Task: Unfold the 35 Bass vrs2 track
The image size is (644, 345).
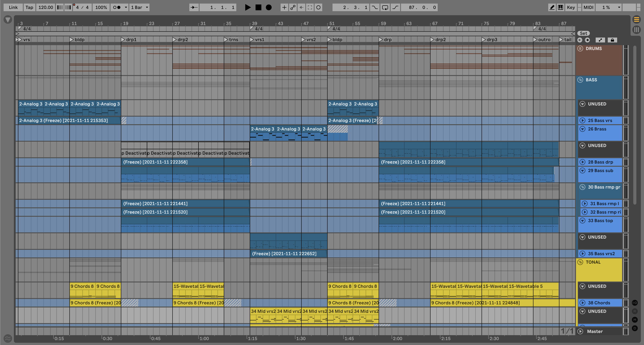Action: coord(582,254)
